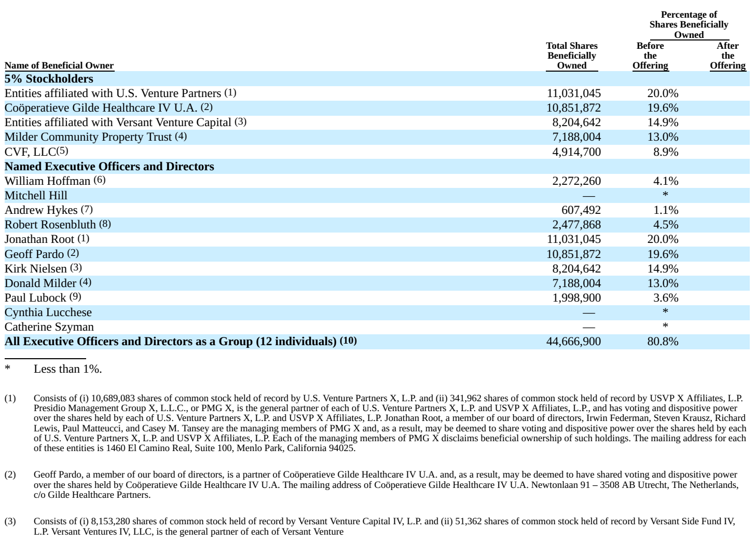Click the name "Donald Milder"
The width and height of the screenshot is (756, 544).
tap(40, 283)
